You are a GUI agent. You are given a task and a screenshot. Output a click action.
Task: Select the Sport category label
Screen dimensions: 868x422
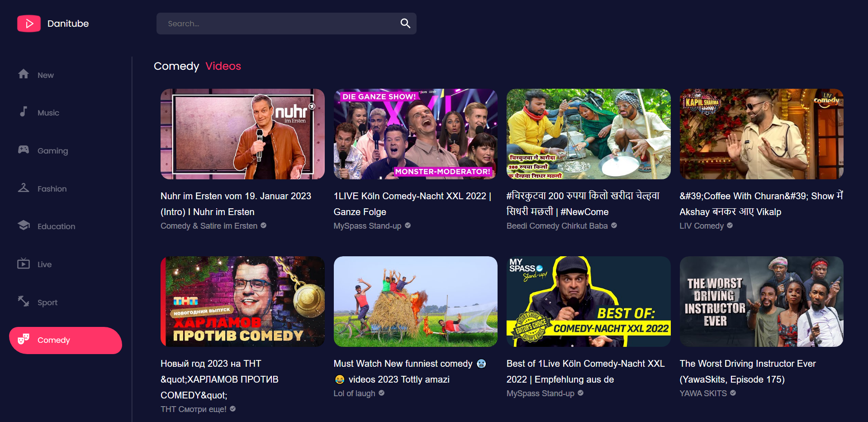(47, 302)
